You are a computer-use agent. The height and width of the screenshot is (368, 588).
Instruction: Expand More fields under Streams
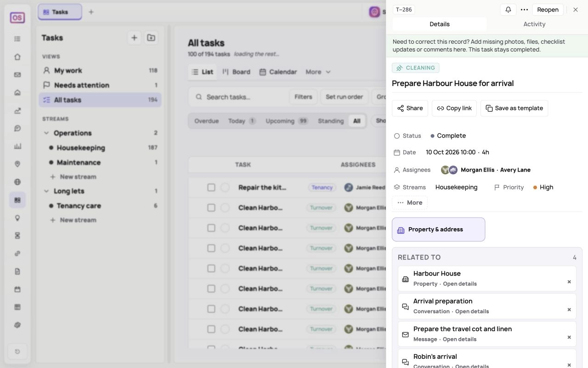tap(410, 202)
